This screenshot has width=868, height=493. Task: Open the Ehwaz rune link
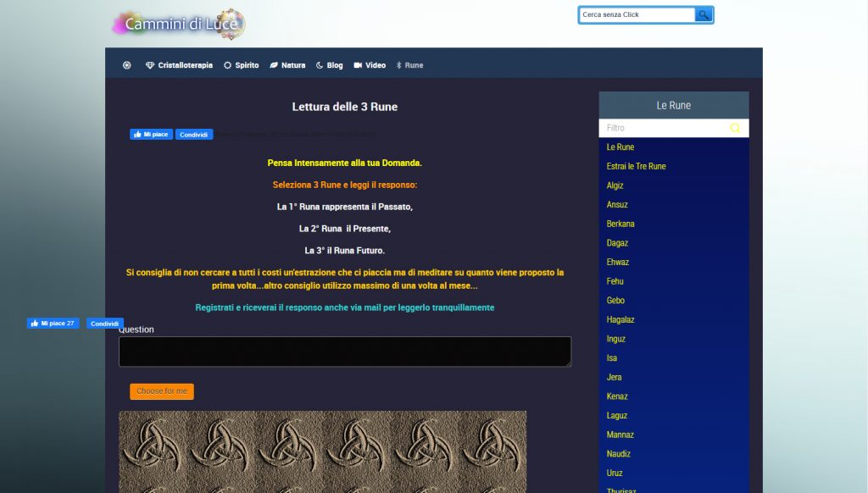[617, 263]
